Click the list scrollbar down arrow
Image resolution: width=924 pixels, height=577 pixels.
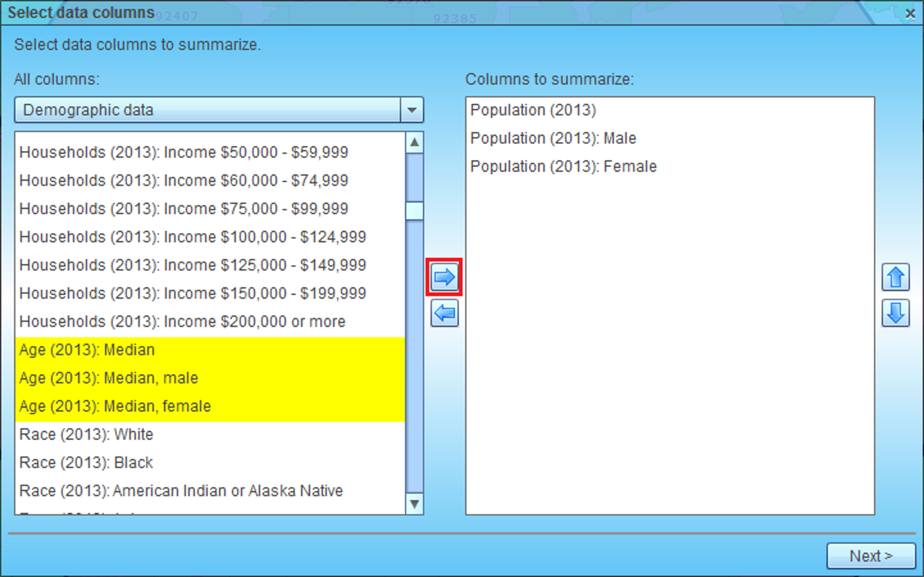click(x=415, y=504)
